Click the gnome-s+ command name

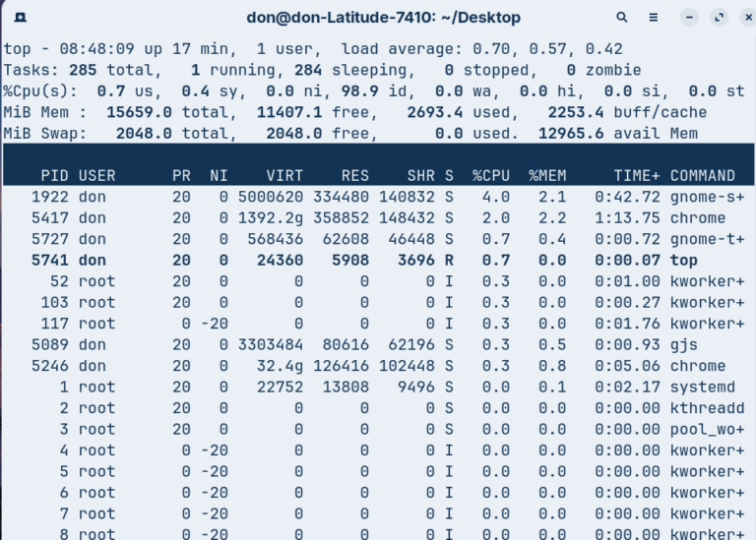(x=708, y=197)
